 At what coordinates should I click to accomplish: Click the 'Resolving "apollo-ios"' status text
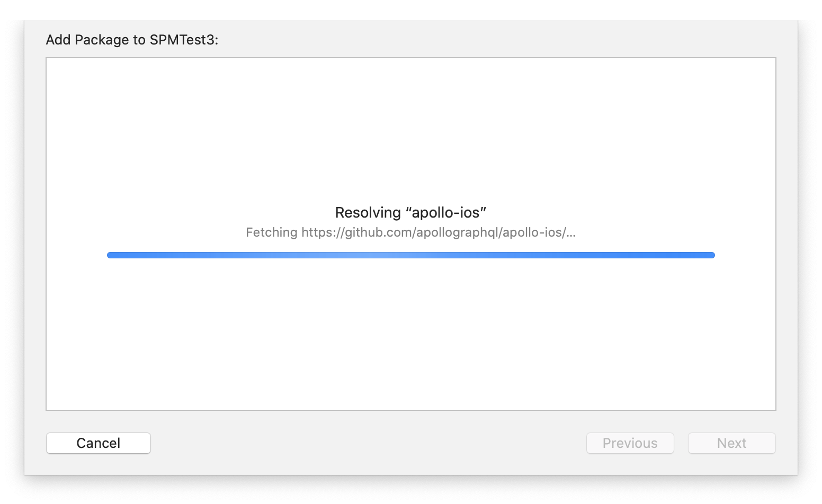click(411, 213)
